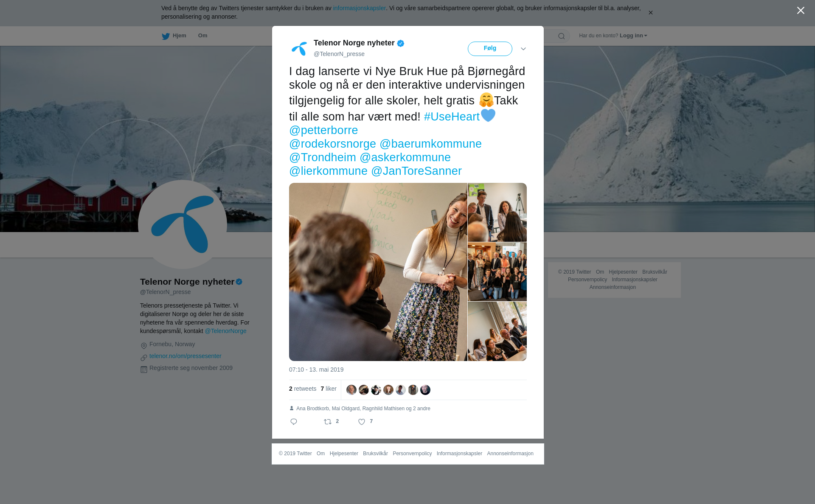815x504 pixels.
Task: Follow Telenor Norge nyheter with Følg
Action: (490, 49)
